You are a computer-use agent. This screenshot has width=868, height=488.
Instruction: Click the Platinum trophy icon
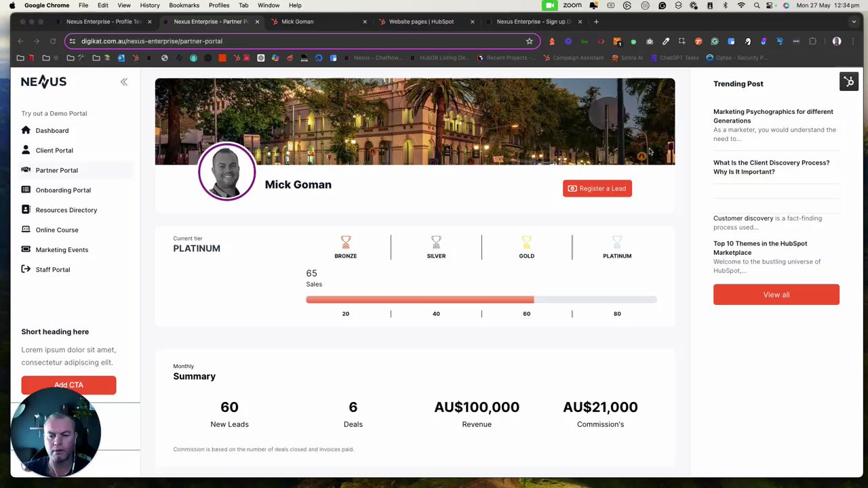point(617,243)
